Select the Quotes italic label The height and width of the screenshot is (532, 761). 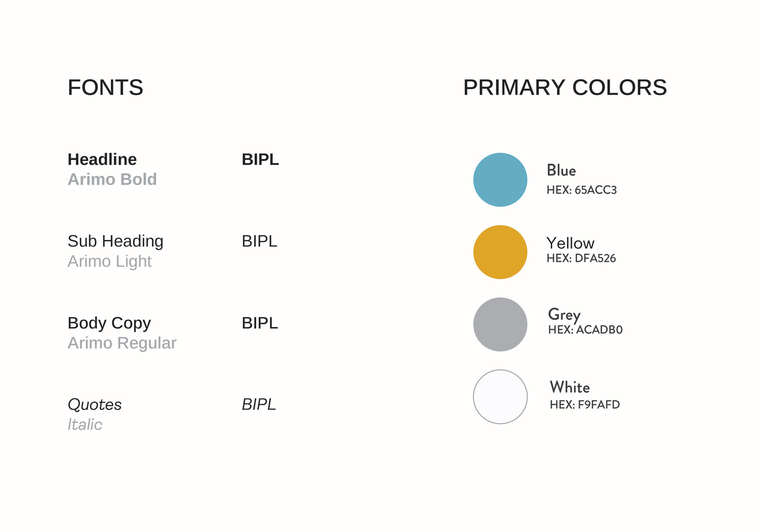(x=95, y=405)
